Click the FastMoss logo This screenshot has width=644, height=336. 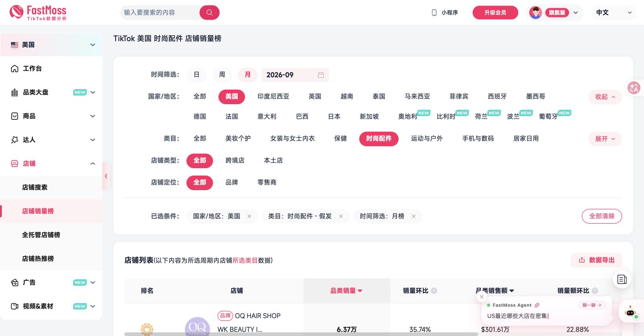pyautogui.click(x=38, y=12)
